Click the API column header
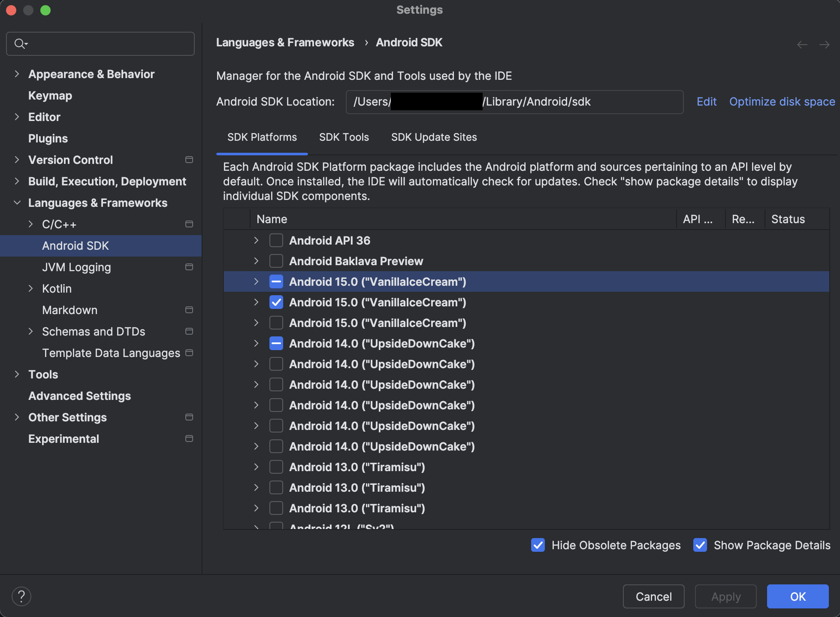The image size is (840, 617). coord(701,219)
